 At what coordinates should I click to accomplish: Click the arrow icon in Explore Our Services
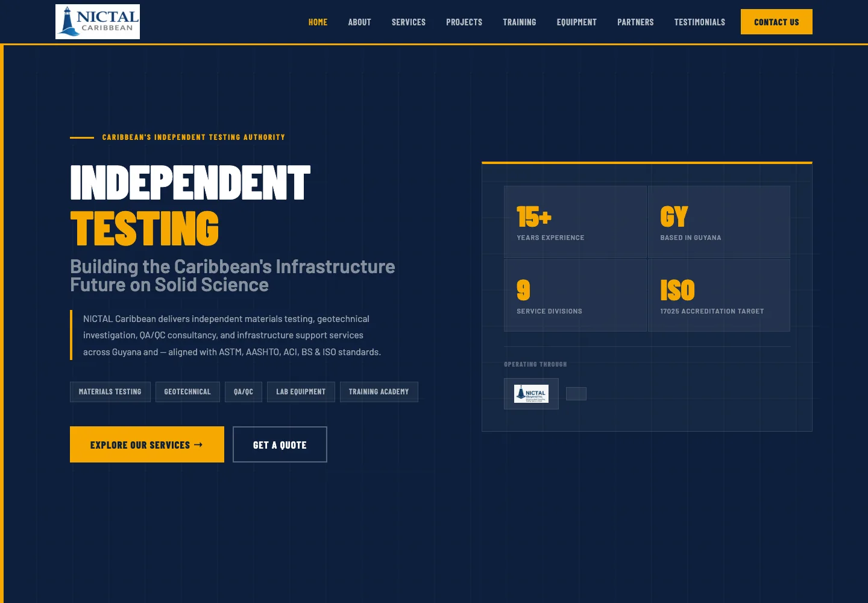pos(198,445)
